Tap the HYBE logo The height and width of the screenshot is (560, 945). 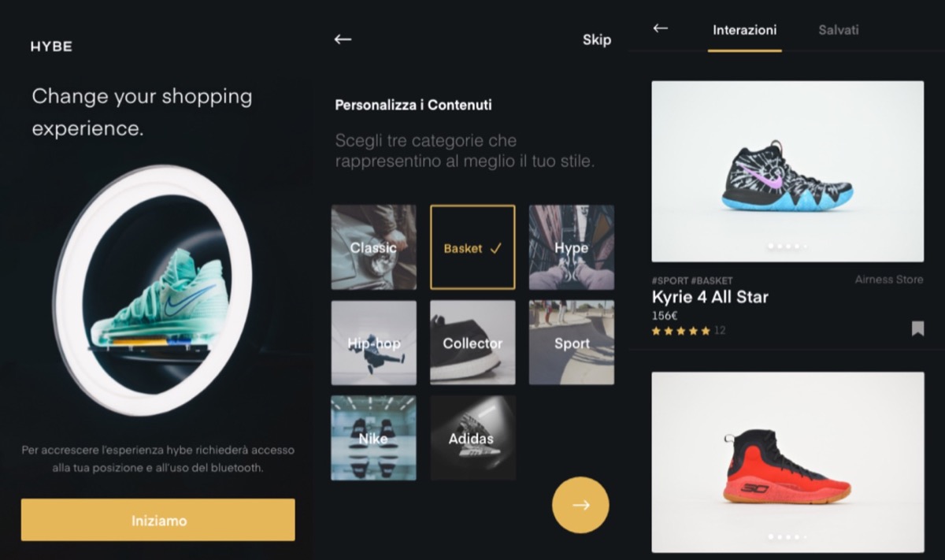point(51,46)
